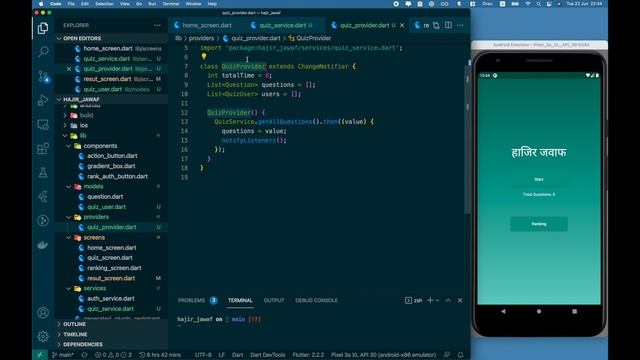Tap the Home button on Android emulator
The height and width of the screenshot is (360, 640).
click(539, 311)
